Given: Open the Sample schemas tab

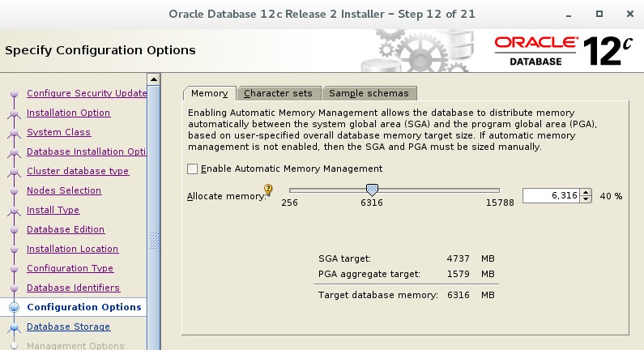Looking at the screenshot, I should 369,93.
